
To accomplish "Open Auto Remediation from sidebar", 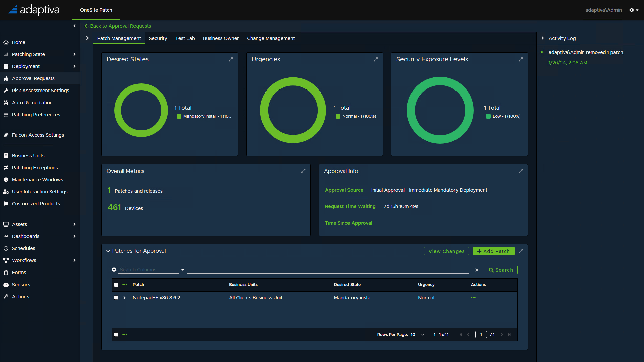I will 32,103.
